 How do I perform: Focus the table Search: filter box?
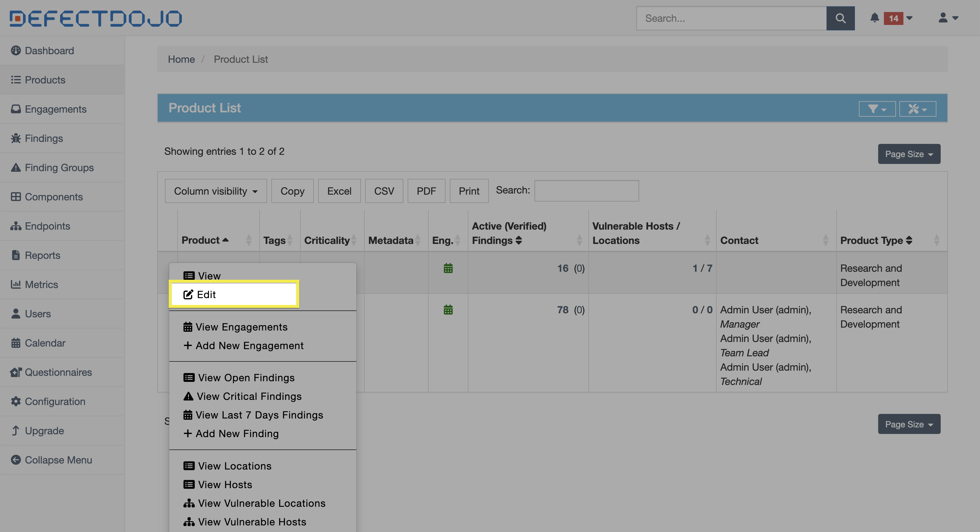click(587, 190)
